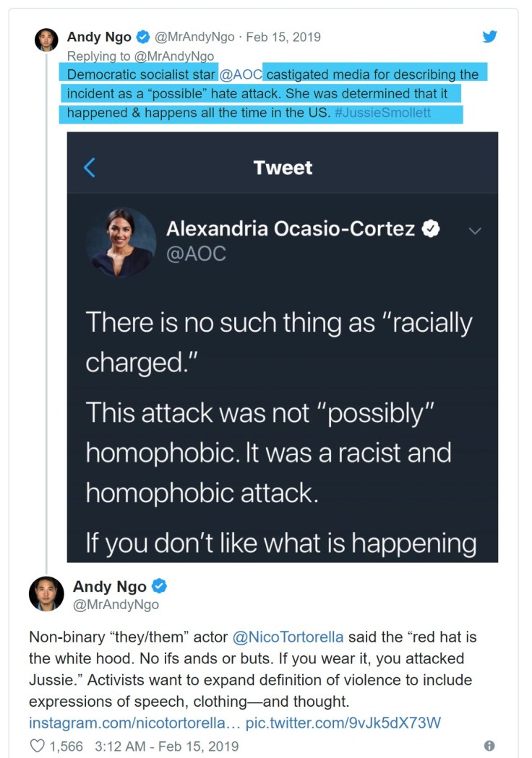Click verified badge beside lower Andy Ngo name
Image resolution: width=532 pixels, height=758 pixels.
pos(160,586)
